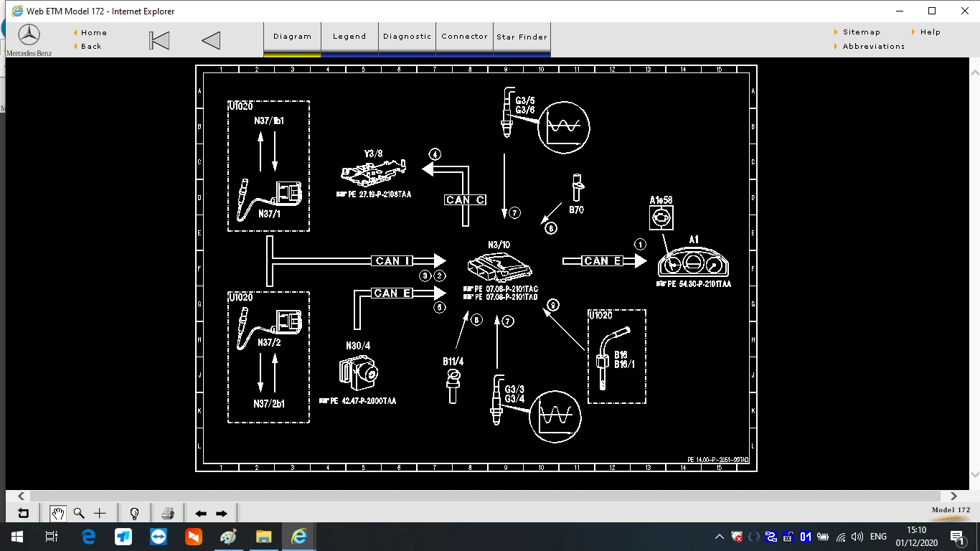Click the A1e58 indicator lamp symbol

click(x=661, y=217)
